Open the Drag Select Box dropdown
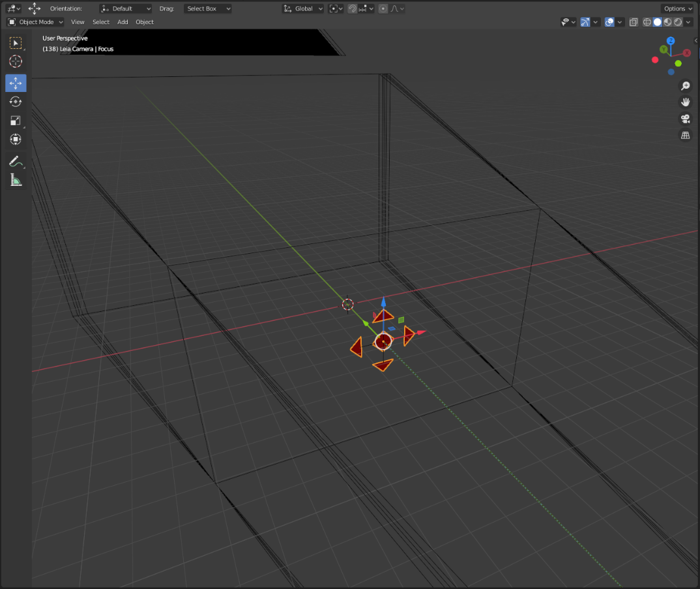This screenshot has width=700, height=589. coord(208,8)
